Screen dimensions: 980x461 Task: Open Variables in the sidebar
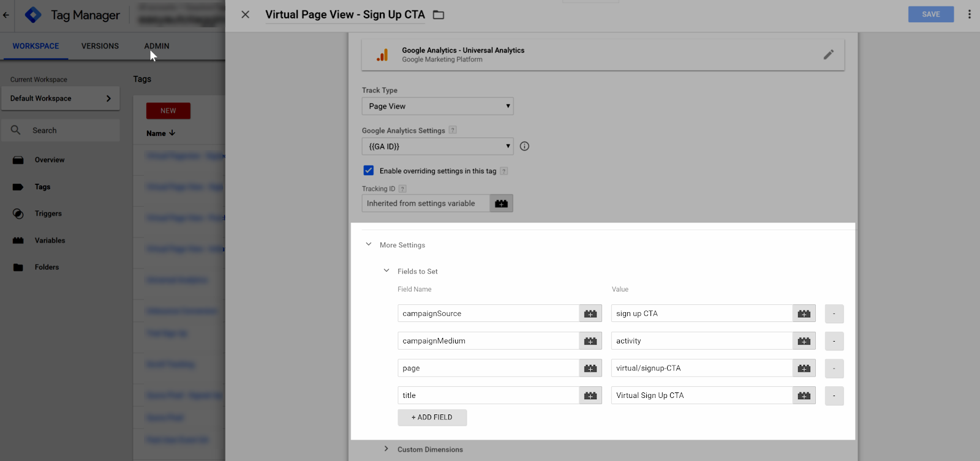pos(50,241)
